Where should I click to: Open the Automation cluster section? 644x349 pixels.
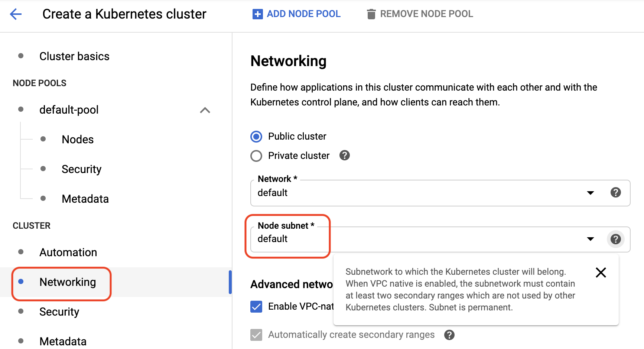coord(68,252)
